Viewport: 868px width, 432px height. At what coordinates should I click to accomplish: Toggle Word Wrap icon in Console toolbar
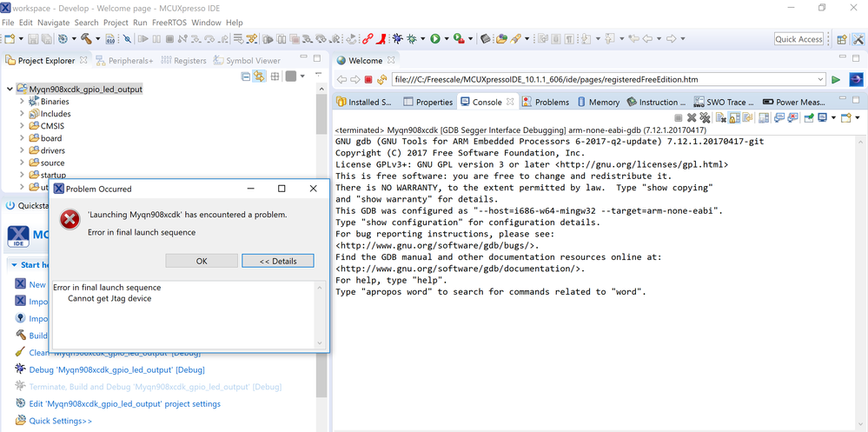(748, 117)
